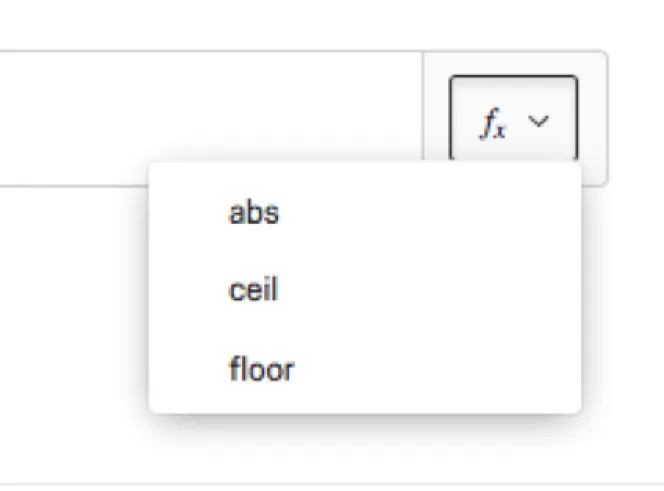The width and height of the screenshot is (664, 491).
Task: Close the functions menu via fx button
Action: [x=513, y=119]
